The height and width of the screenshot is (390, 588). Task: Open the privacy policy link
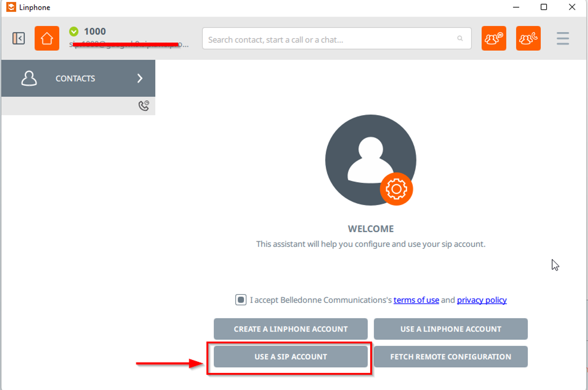point(482,300)
